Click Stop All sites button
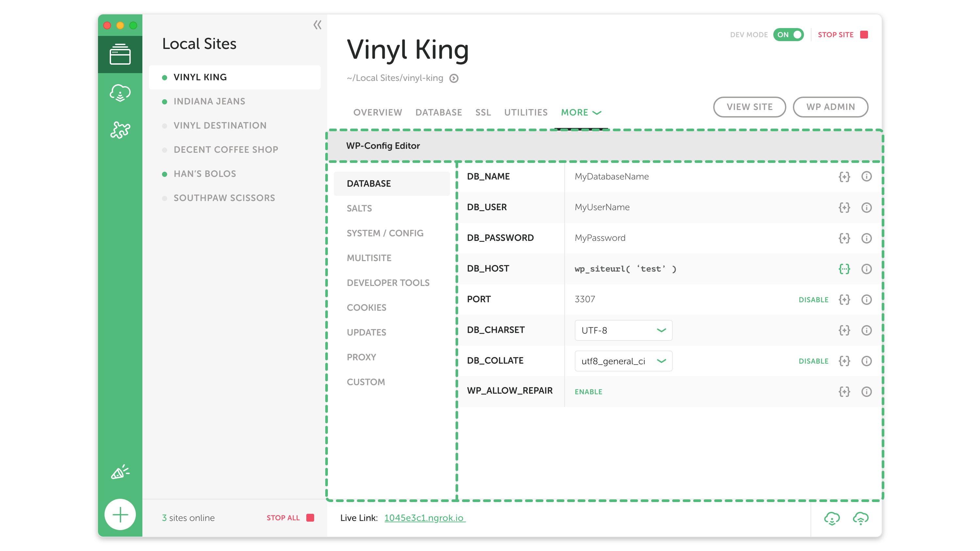The height and width of the screenshot is (551, 980). (290, 518)
